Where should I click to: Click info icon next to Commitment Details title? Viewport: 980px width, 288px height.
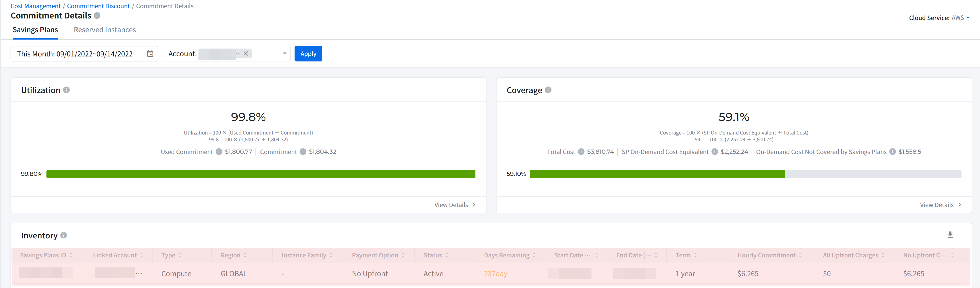pos(97,16)
